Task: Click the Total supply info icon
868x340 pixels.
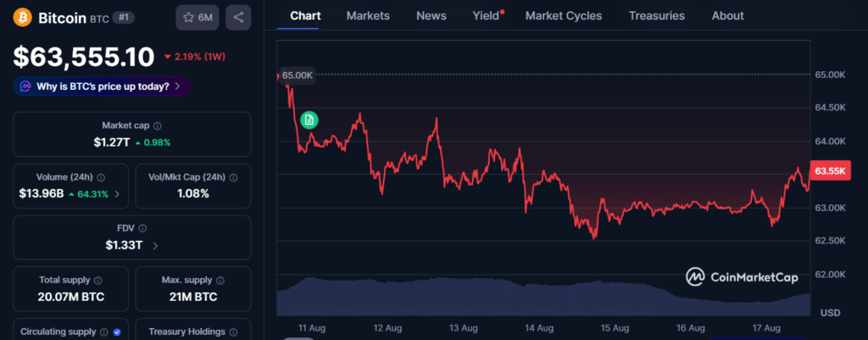Action: (98, 281)
